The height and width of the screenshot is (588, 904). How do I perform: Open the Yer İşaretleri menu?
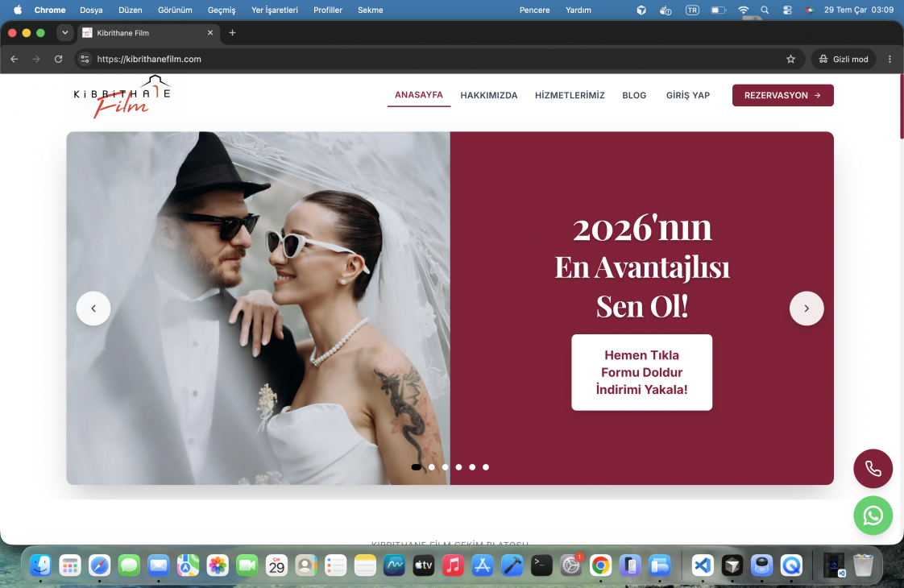[275, 10]
